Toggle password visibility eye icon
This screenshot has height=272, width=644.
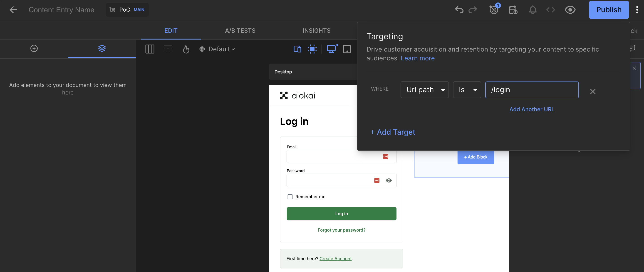click(389, 181)
